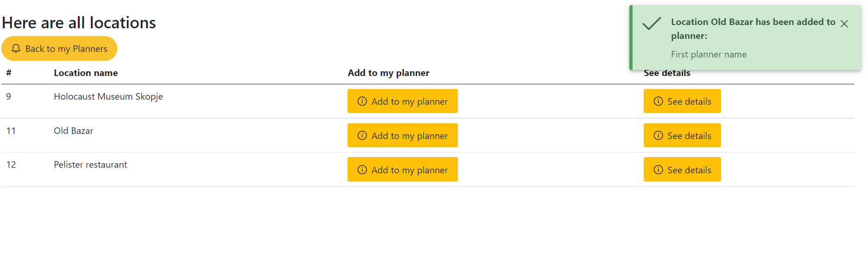
Task: Click info icon on Holocaust Museum's See details button
Action: (658, 101)
